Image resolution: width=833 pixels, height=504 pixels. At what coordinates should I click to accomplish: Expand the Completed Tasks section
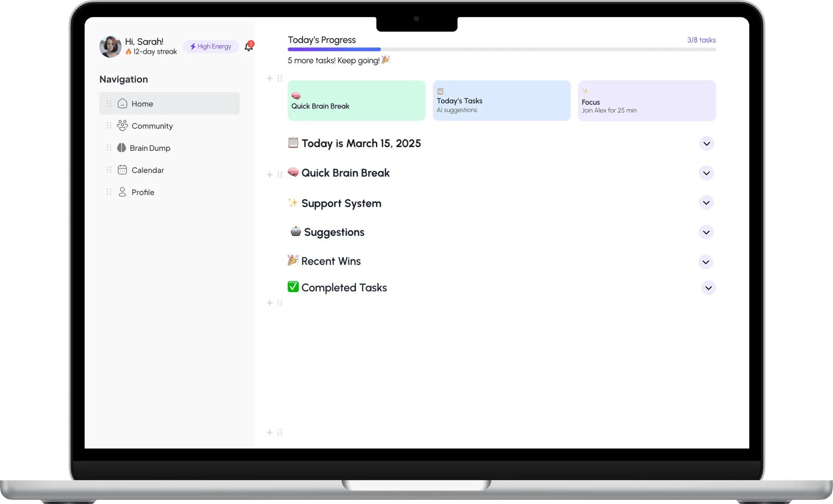(x=709, y=288)
